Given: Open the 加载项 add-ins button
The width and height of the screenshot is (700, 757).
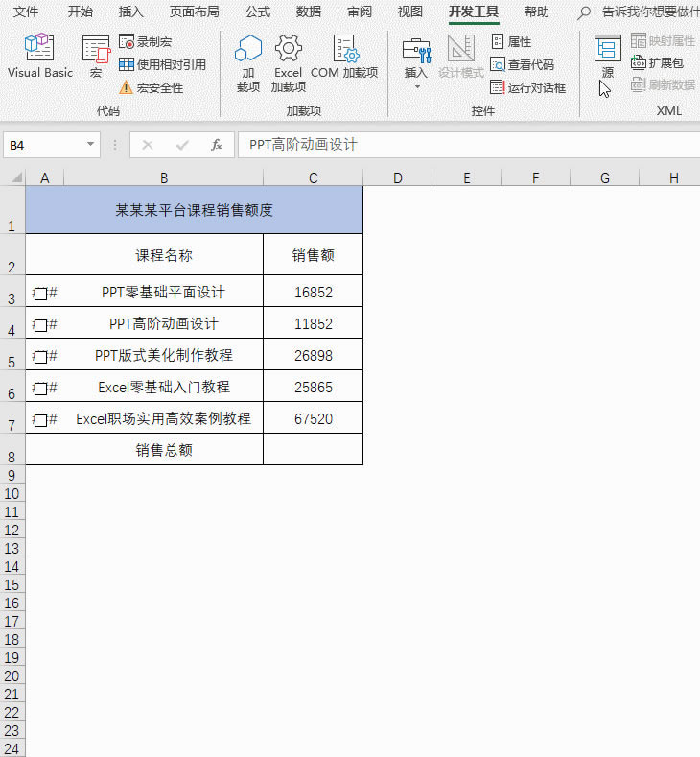Looking at the screenshot, I should tap(248, 63).
